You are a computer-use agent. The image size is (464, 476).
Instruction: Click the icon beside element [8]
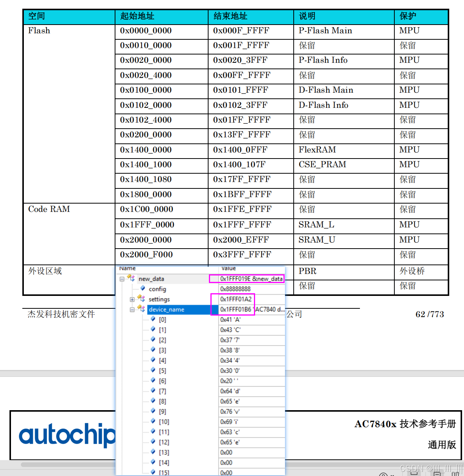tap(153, 401)
